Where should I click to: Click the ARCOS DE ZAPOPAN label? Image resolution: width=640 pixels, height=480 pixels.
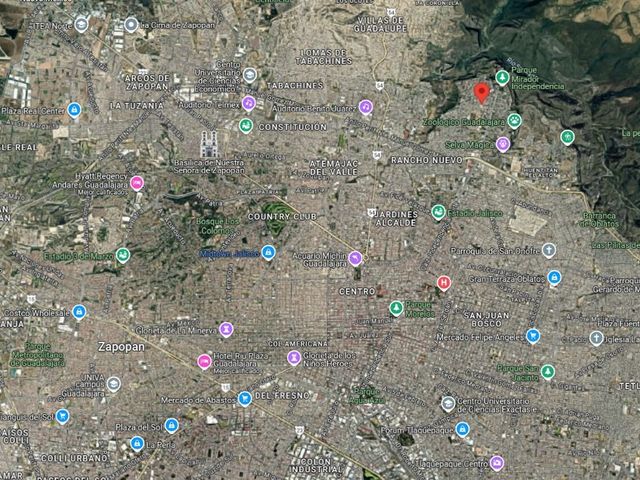click(147, 82)
